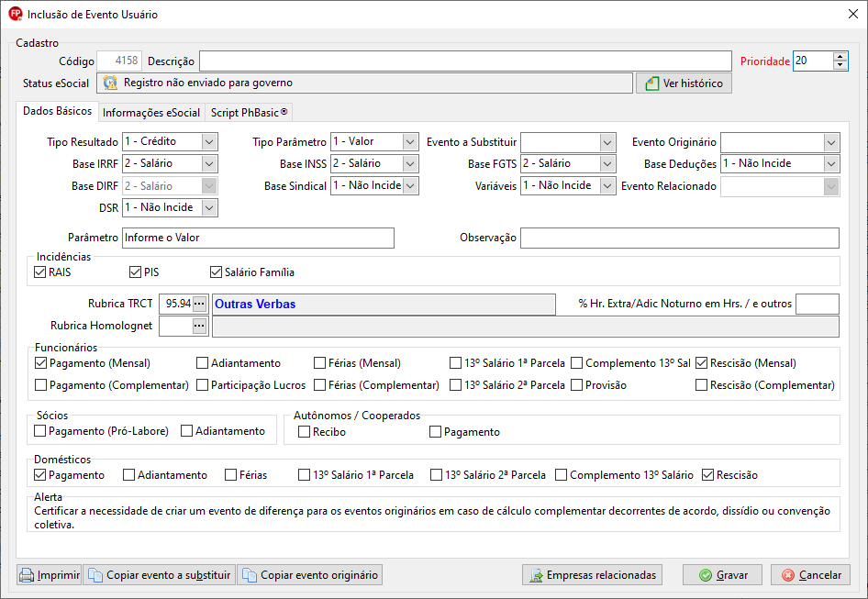This screenshot has height=599, width=868.
Task: Toggle the Salário Família checkbox
Action: (x=216, y=272)
